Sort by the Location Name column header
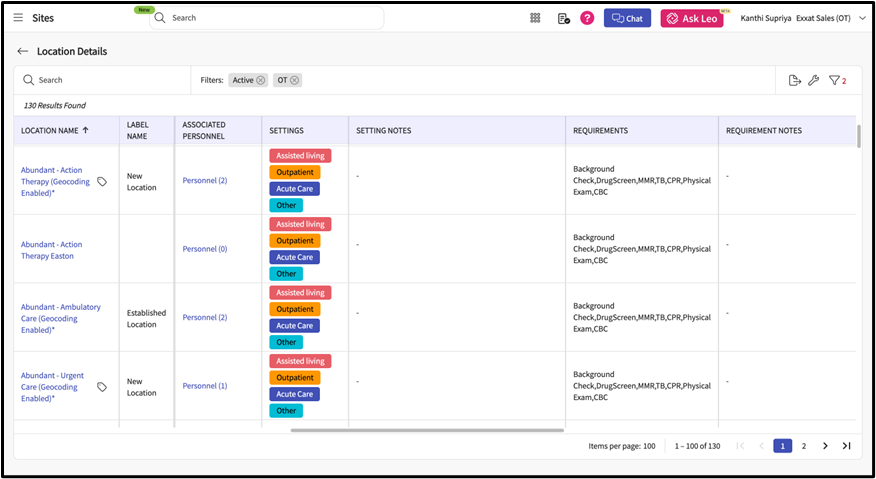 tap(55, 130)
